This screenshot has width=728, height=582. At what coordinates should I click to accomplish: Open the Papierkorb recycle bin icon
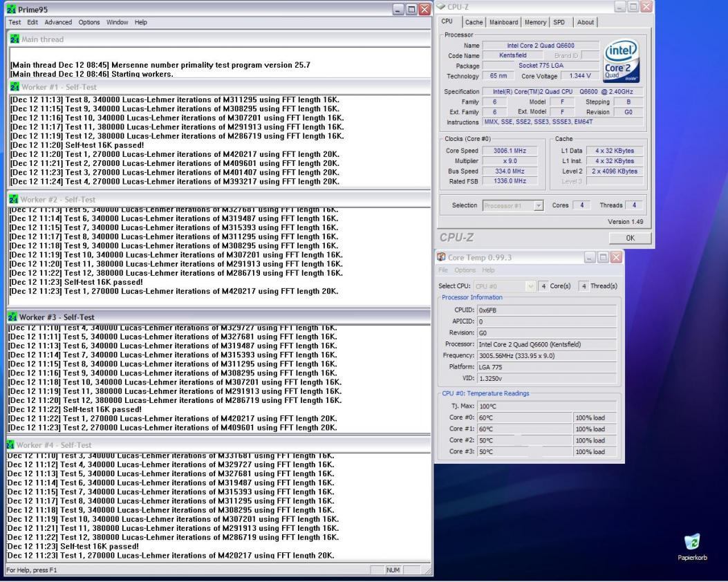coord(692,547)
